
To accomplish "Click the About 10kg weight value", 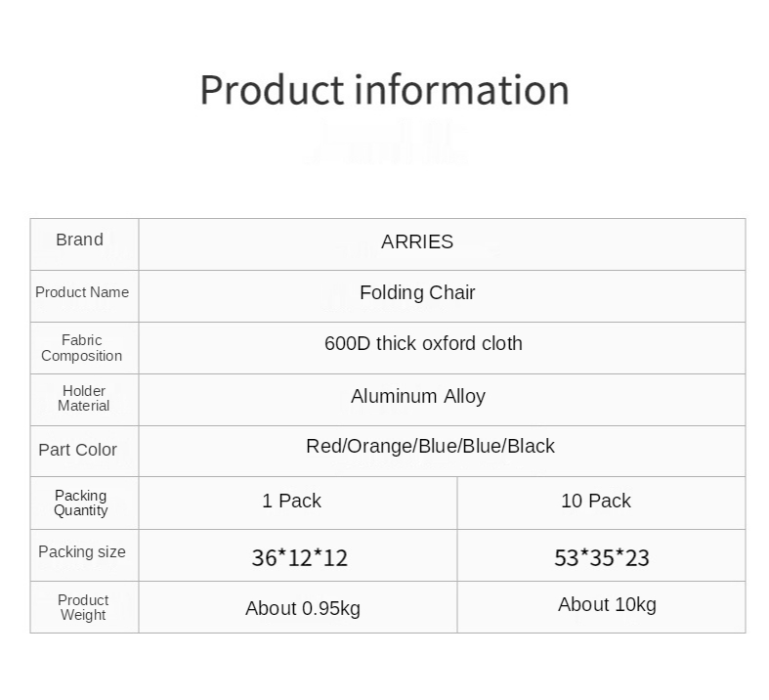I will [x=607, y=605].
